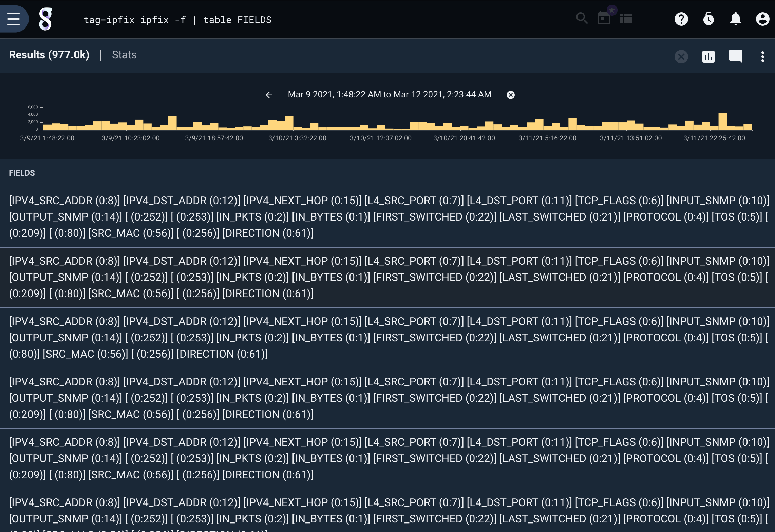The height and width of the screenshot is (532, 775).
Task: Cancel search with the circled X button
Action: tap(681, 57)
